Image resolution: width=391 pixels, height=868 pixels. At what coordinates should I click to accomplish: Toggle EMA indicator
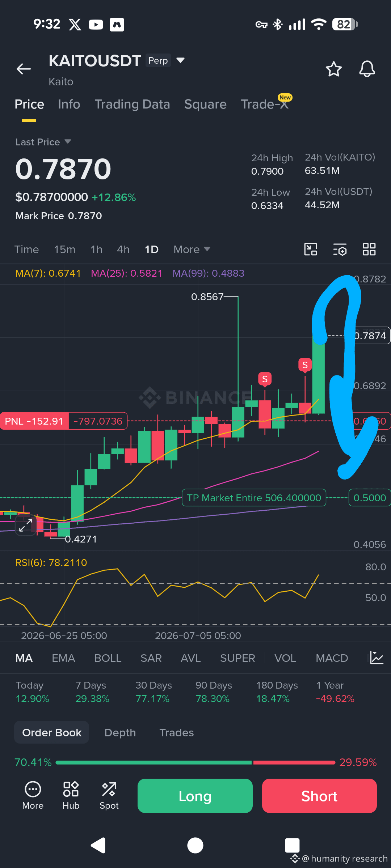coord(63,658)
